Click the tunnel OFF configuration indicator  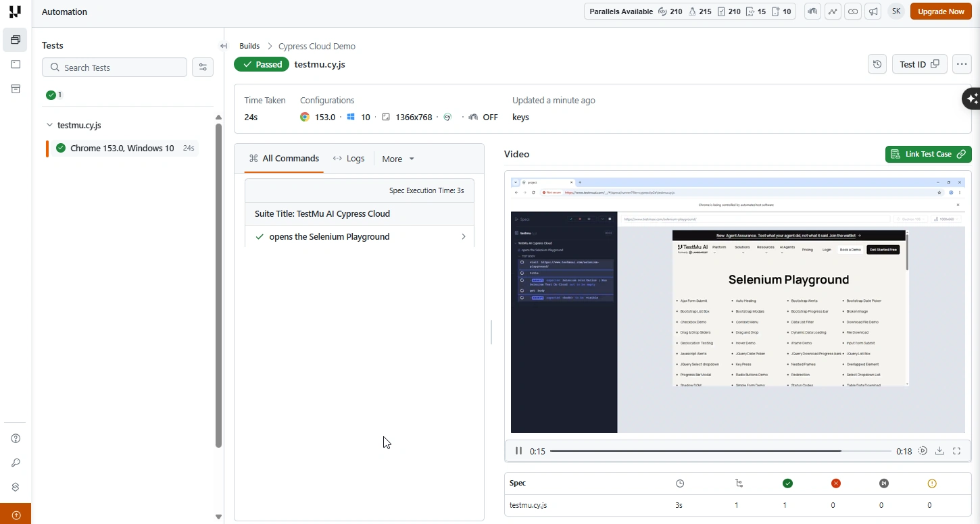pos(483,117)
